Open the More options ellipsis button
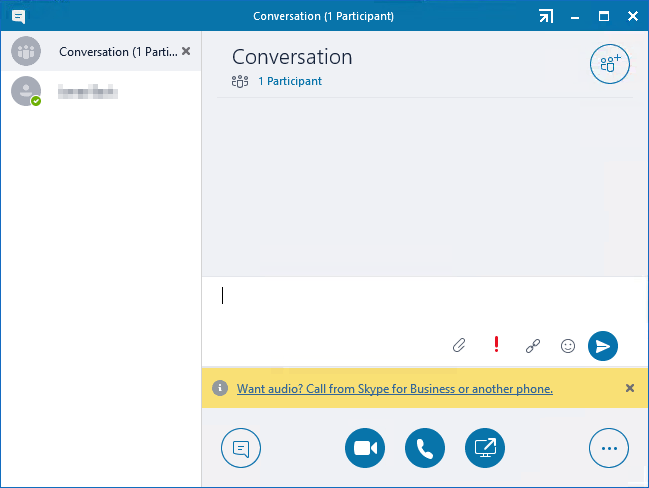 point(609,448)
